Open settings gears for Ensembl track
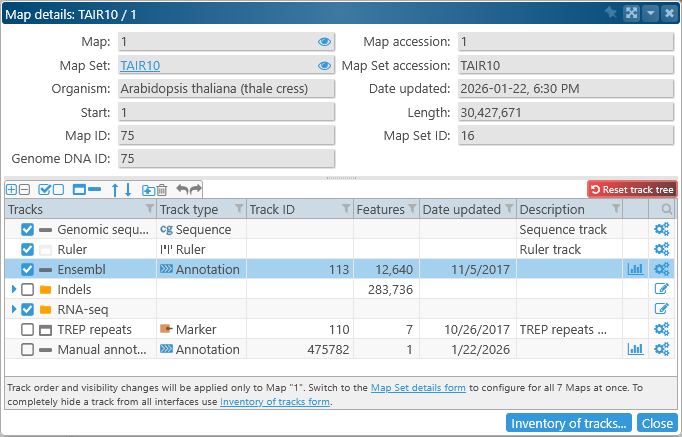Viewport: 682px width, 437px height. pyautogui.click(x=661, y=269)
